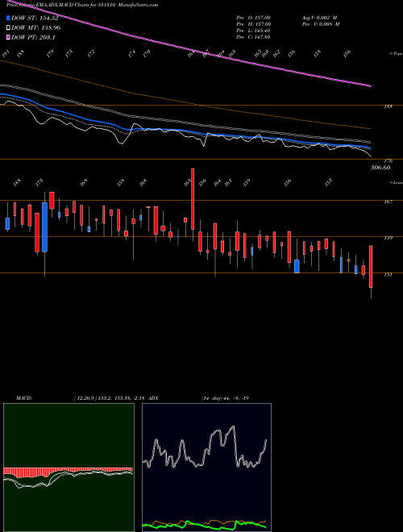
Task: Select the 'DOW ST: 154.52' legend text
Action: (35, 19)
